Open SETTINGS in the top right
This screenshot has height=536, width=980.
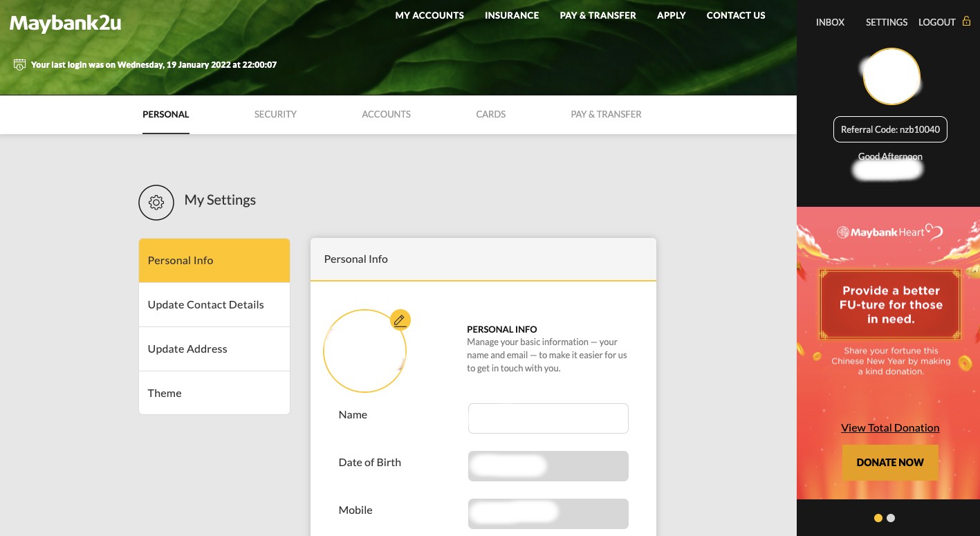[887, 22]
